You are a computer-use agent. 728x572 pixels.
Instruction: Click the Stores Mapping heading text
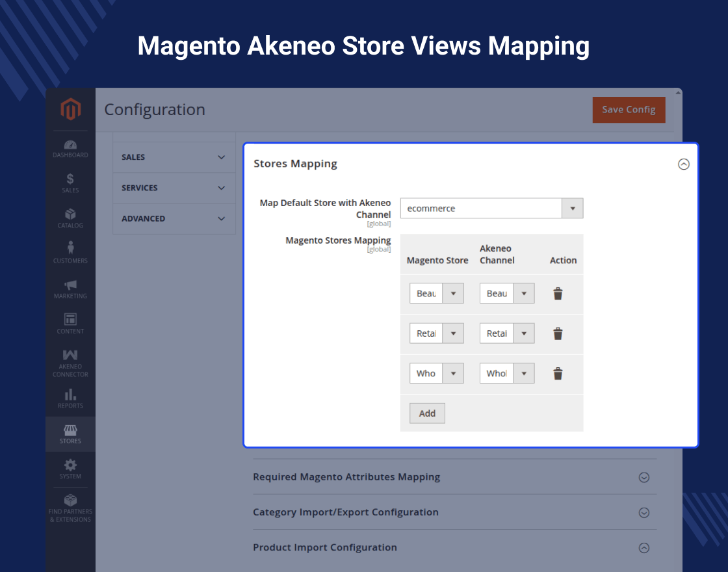click(x=295, y=163)
